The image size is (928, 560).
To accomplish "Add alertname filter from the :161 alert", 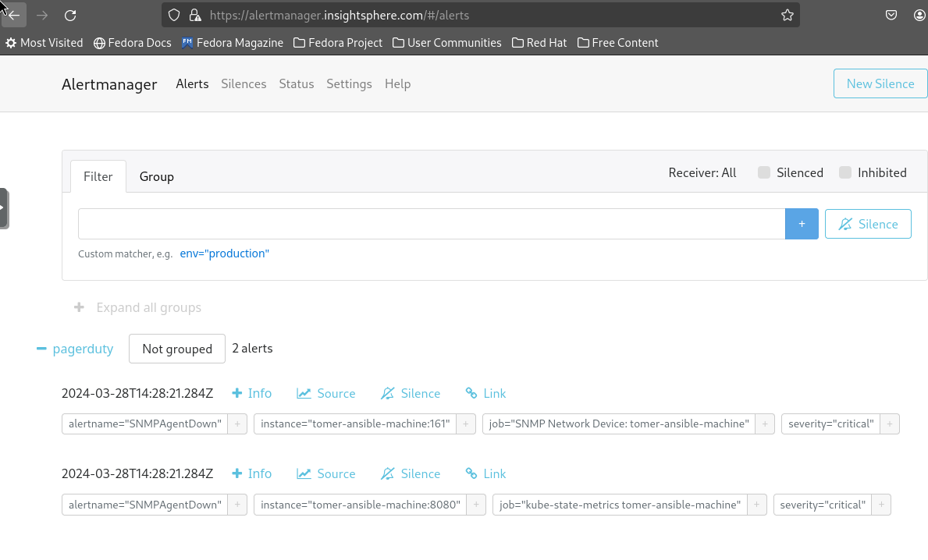I will 237,424.
